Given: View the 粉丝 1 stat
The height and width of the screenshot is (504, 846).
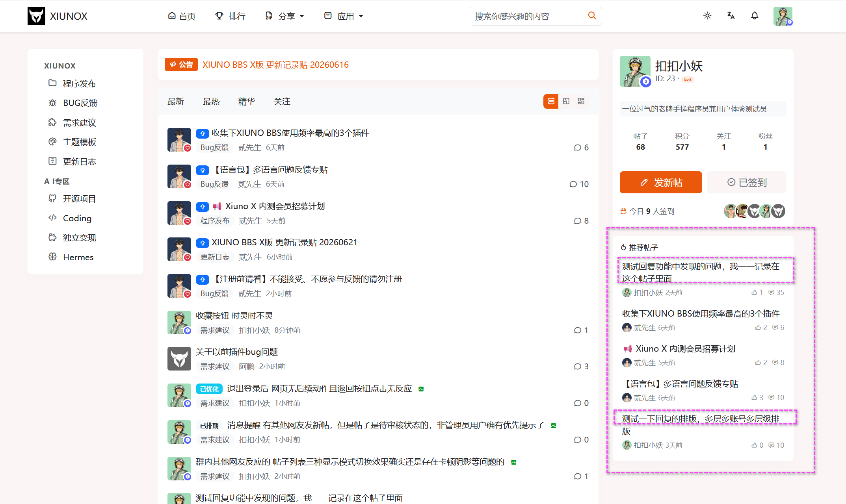Looking at the screenshot, I should 765,141.
